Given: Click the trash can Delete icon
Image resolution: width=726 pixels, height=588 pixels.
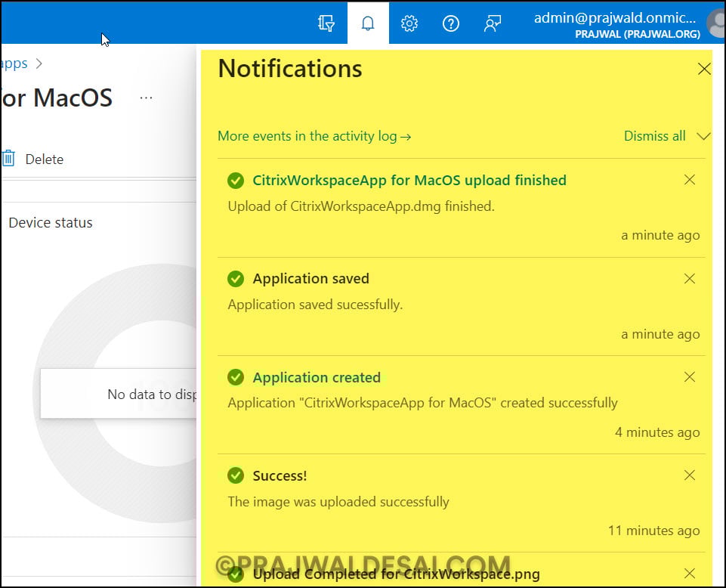Looking at the screenshot, I should click(x=9, y=159).
